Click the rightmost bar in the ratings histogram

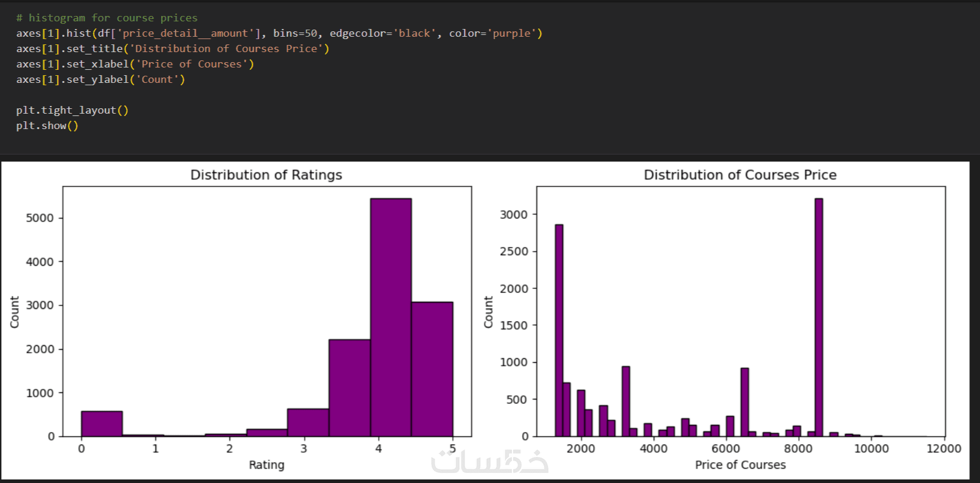click(x=432, y=369)
